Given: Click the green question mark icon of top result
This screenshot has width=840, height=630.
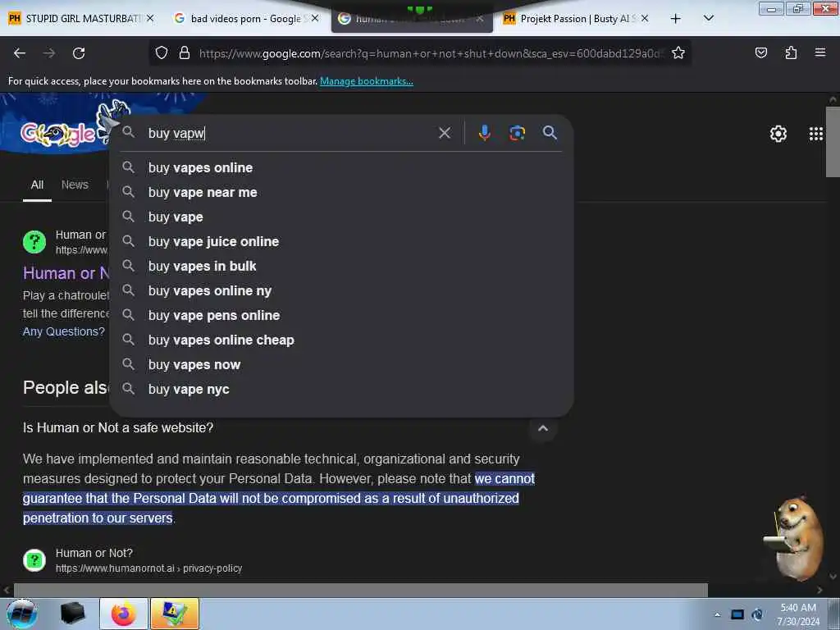Looking at the screenshot, I should click(34, 242).
